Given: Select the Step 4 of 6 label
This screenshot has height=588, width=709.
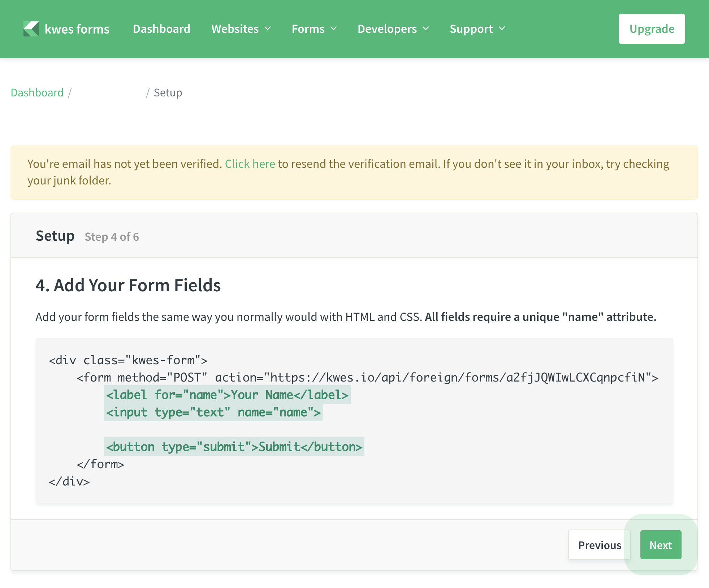Looking at the screenshot, I should [112, 237].
